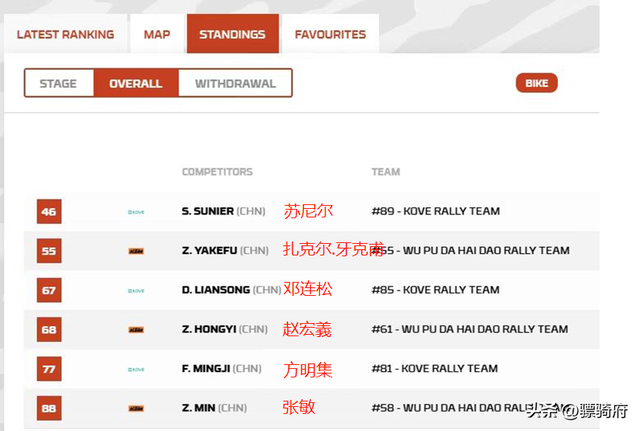Click KTM logo in Z. Hongyi row
640x431 pixels.
pos(136,330)
